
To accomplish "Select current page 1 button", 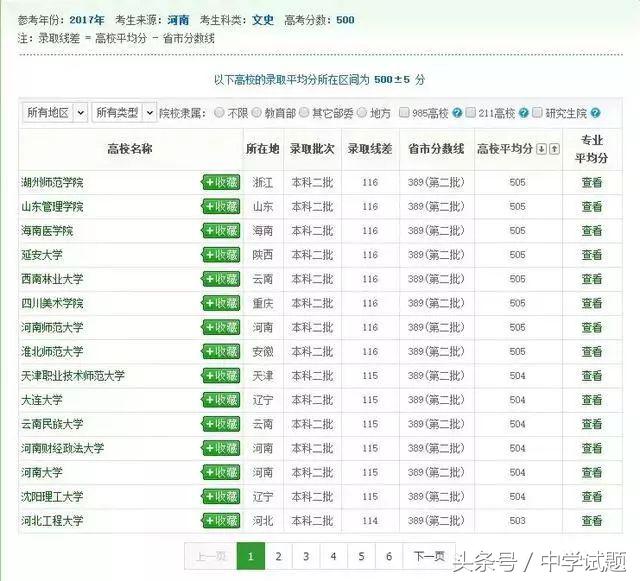I will click(251, 556).
